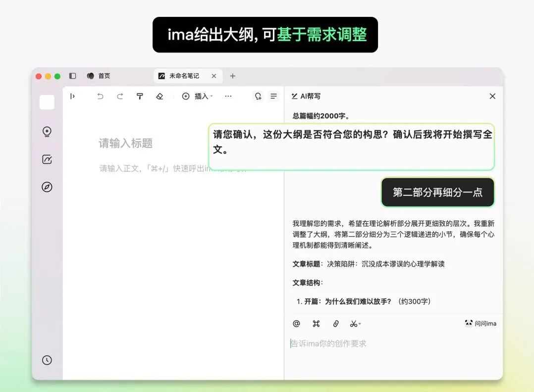Open history clock icon at sidebar bottom
534x392 pixels.
pyautogui.click(x=47, y=360)
